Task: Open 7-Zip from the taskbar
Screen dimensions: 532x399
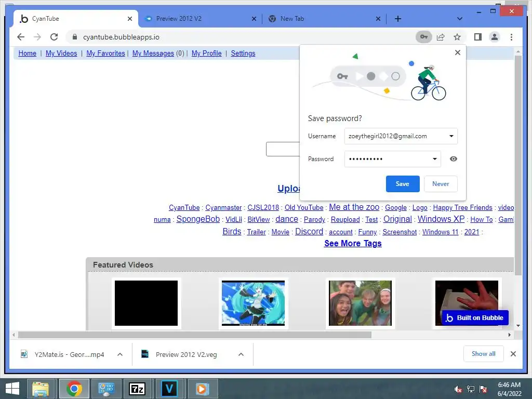Action: click(137, 389)
